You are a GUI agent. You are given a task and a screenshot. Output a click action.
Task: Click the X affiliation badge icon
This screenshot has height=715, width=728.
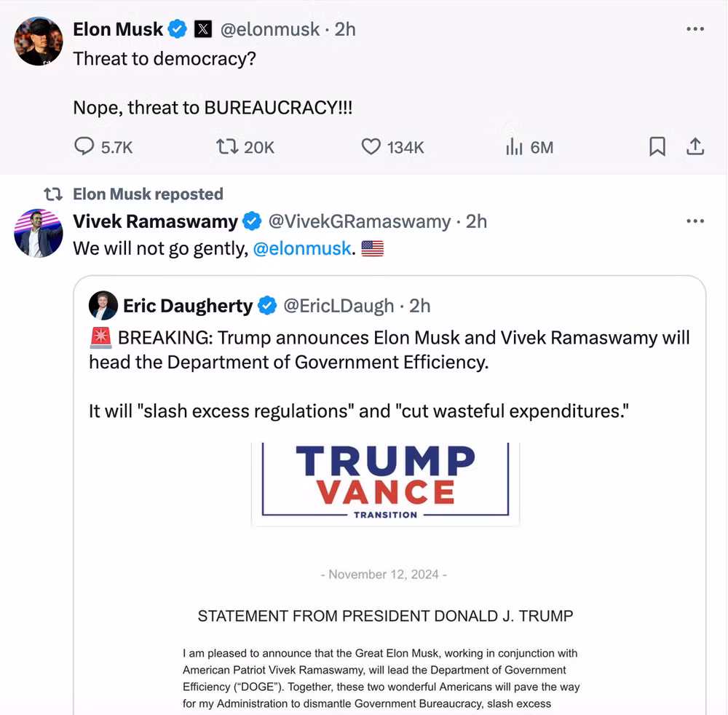[202, 29]
